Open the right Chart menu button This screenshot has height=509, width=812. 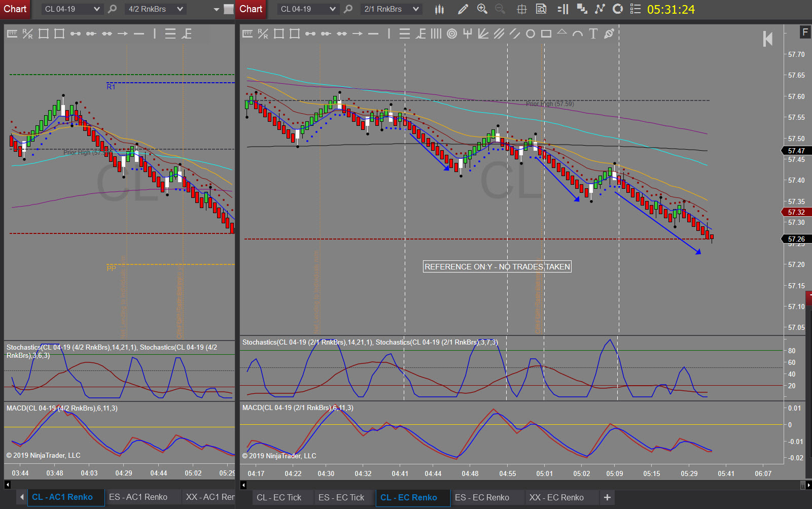[251, 9]
